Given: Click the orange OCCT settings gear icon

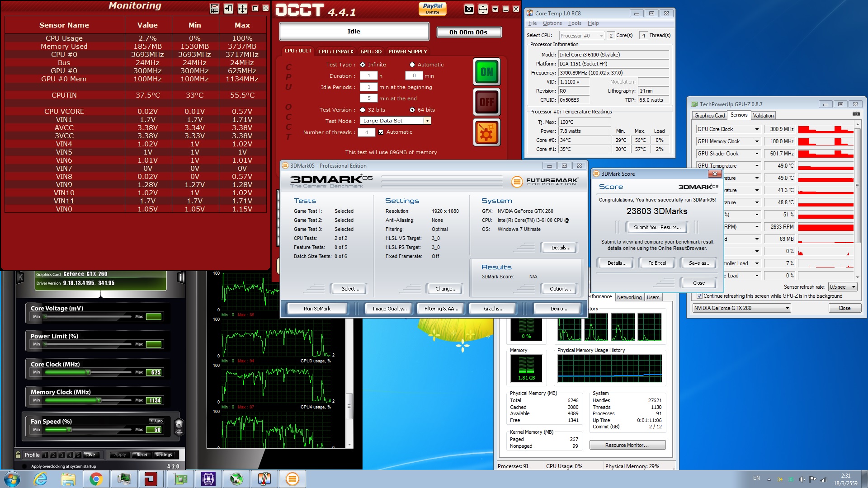Looking at the screenshot, I should 486,132.
